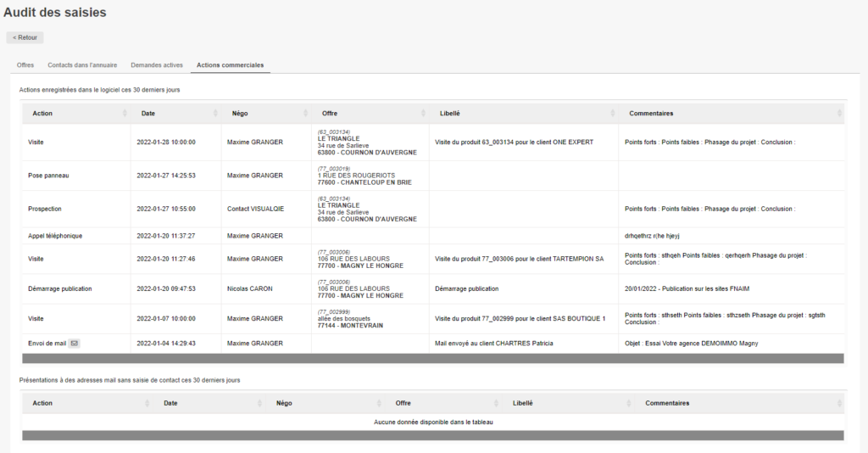Click sort arrows on first table's Action column
The height and width of the screenshot is (453, 868).
tap(125, 114)
